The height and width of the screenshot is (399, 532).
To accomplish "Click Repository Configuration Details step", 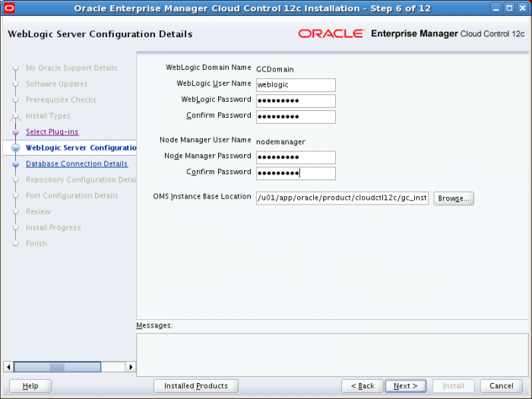I will tap(81, 180).
